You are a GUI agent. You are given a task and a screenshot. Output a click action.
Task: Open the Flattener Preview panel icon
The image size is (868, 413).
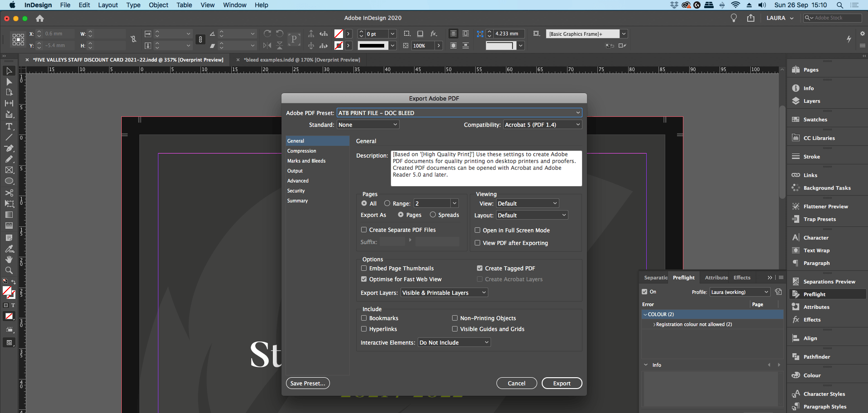pos(796,206)
